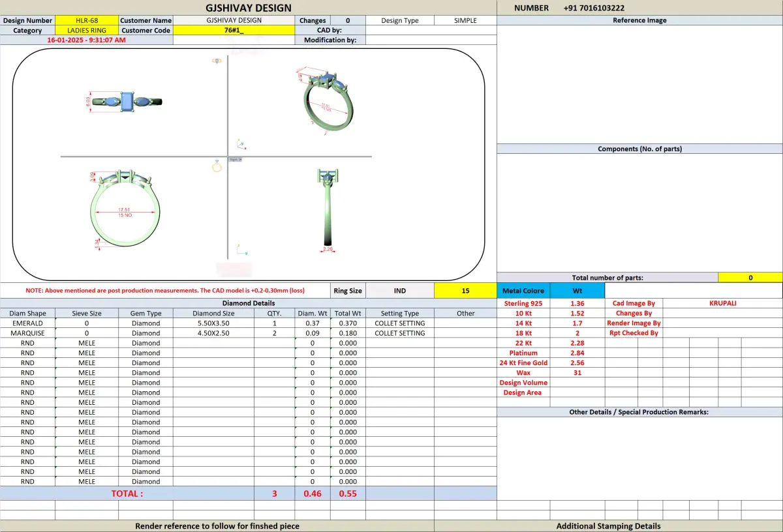Click the Sterling 925 weight 1.36

pyautogui.click(x=577, y=303)
